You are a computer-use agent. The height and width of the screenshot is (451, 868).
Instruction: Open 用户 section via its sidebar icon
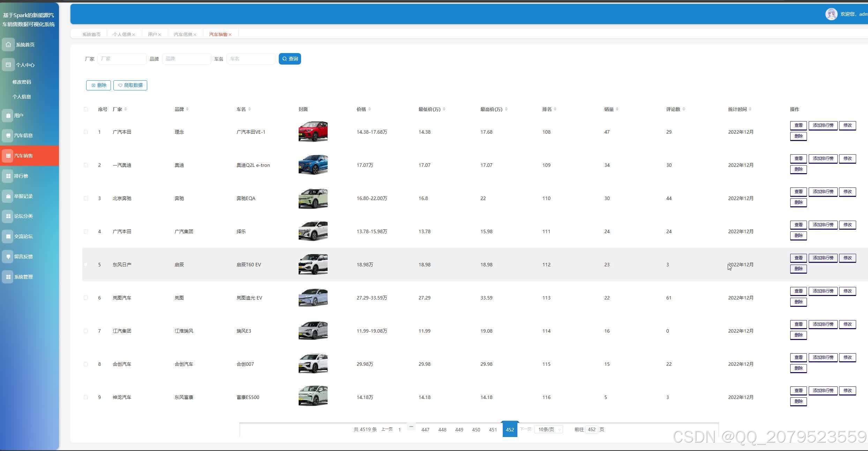[8, 116]
